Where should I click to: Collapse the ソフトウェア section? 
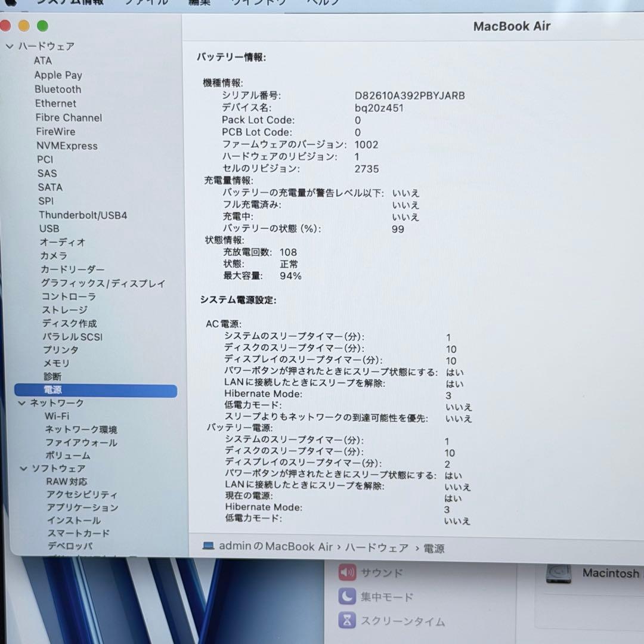coord(24,468)
